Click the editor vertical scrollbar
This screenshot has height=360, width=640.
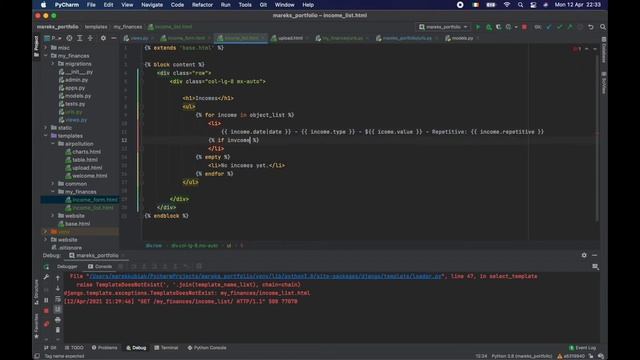tap(596, 139)
